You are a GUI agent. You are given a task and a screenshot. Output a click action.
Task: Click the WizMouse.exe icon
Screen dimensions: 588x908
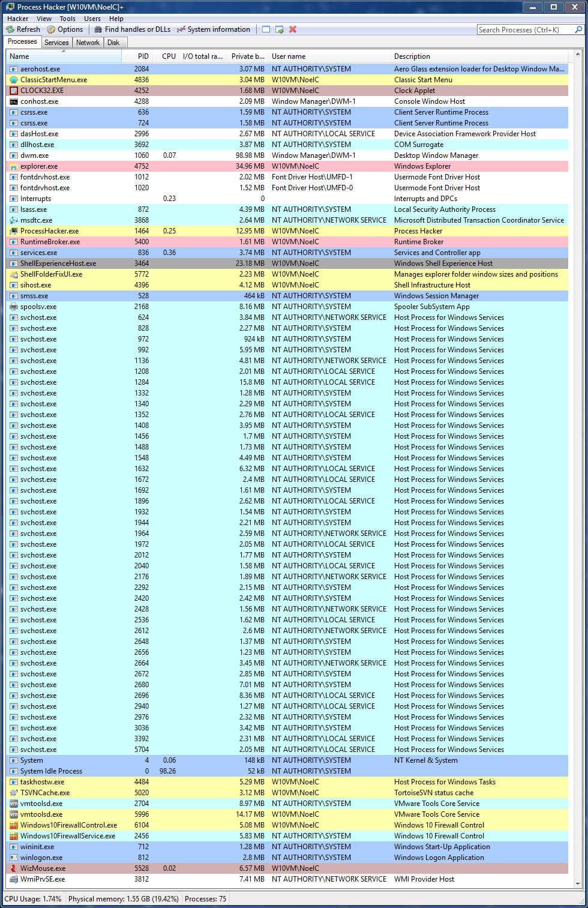(14, 868)
